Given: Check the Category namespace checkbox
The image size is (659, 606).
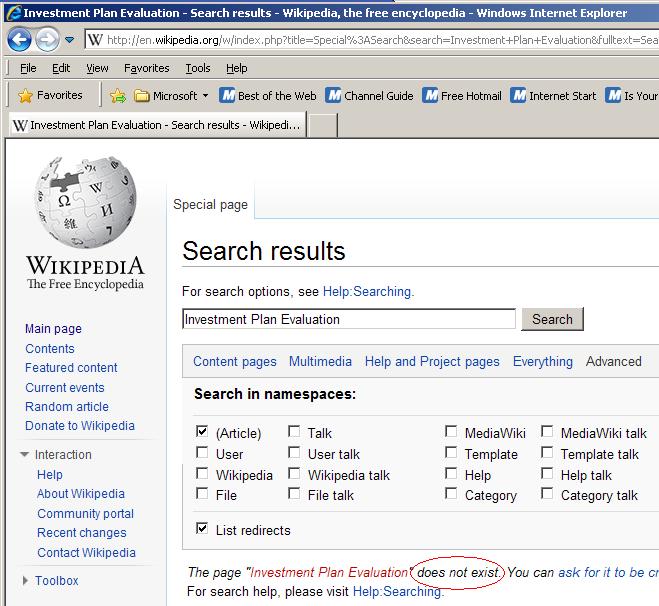Looking at the screenshot, I should [451, 493].
